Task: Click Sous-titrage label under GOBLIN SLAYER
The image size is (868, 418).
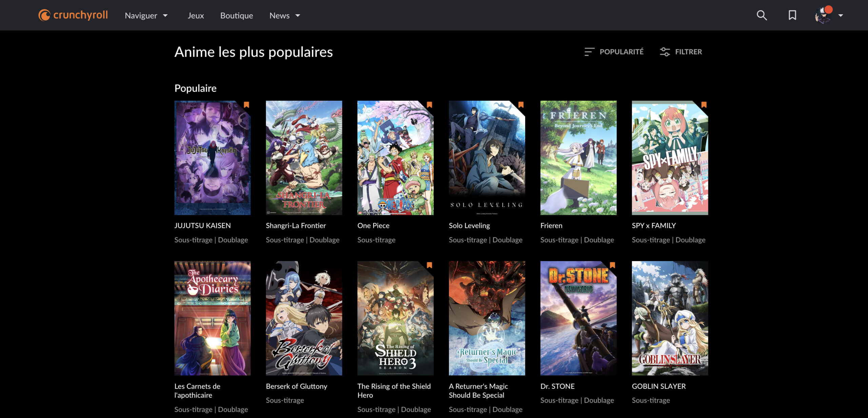Action: pyautogui.click(x=651, y=400)
